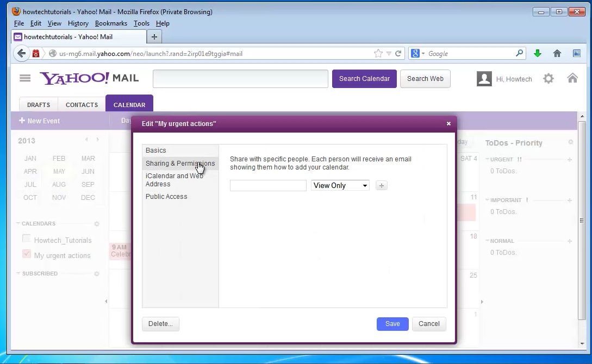Screen dimensions: 592x364
Task: Toggle the My urgent actions calendar checkbox
Action: coord(27,254)
